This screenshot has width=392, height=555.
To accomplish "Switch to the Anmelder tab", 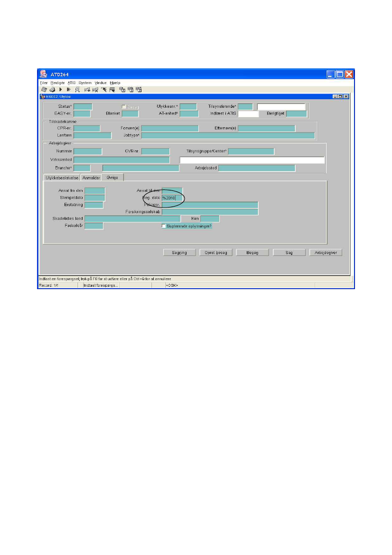I will tap(91, 178).
